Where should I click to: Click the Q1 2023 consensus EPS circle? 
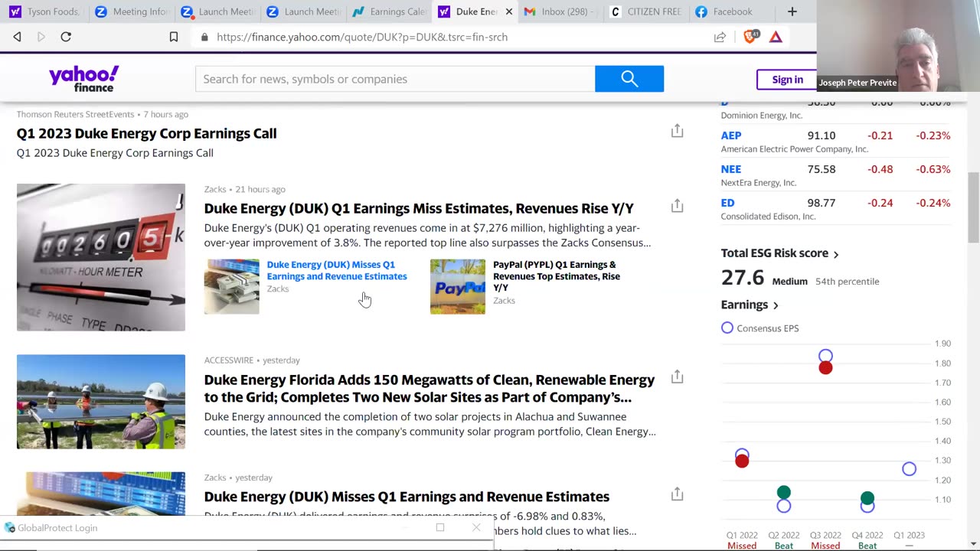909,469
